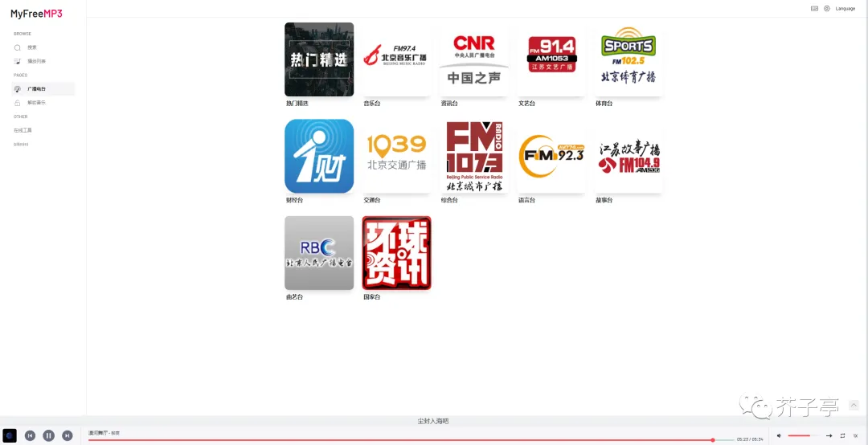Open the blue 财 finance station logo
Image resolution: width=868 pixels, height=445 pixels.
[319, 156]
